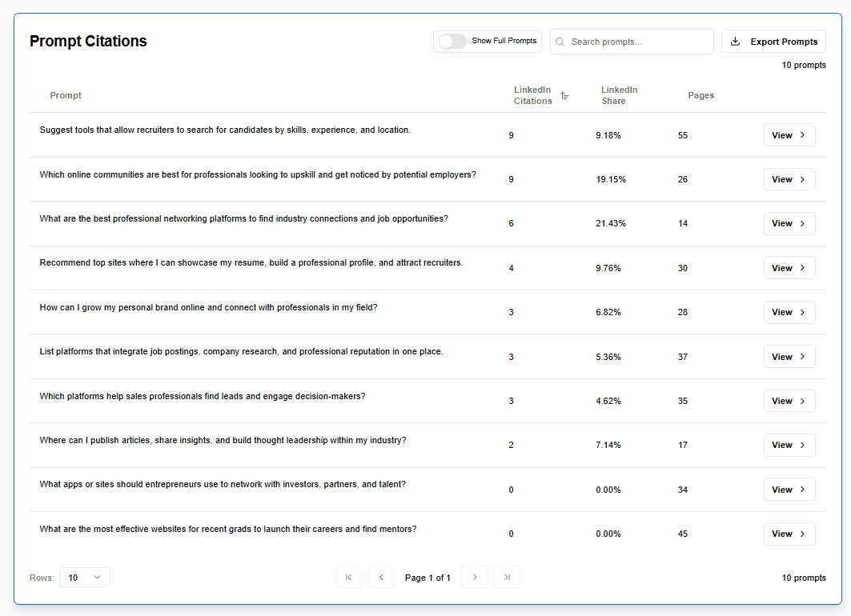Screen dimensions: 851x616
Task: Open View for the recent grads prompt
Action: coord(789,534)
